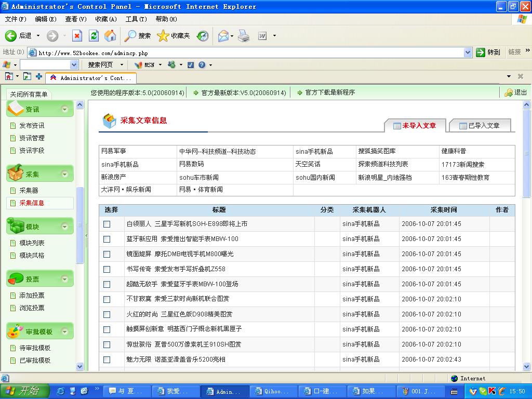Switch to the Qihoo taskbar window
This screenshot has width=532, height=399.
tap(273, 391)
